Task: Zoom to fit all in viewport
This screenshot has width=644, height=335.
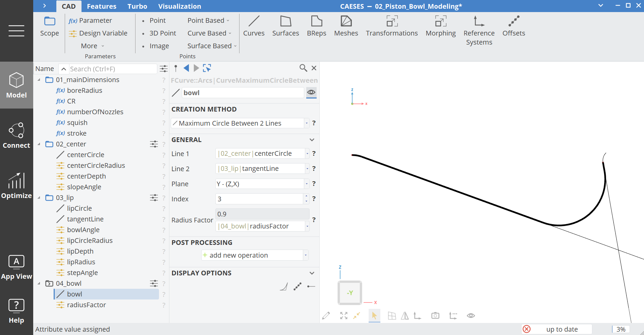Action: tap(344, 316)
